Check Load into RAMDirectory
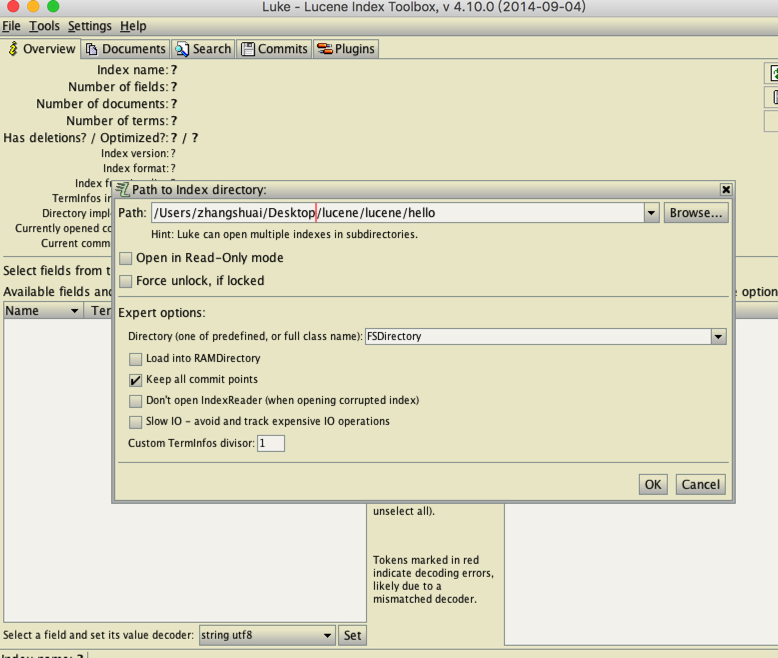The height and width of the screenshot is (658, 778). [x=135, y=359]
